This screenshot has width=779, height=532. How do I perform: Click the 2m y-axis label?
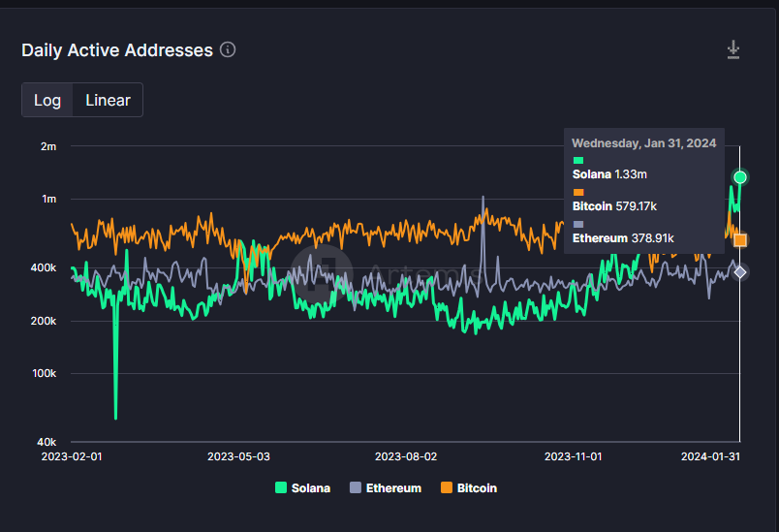[x=48, y=146]
